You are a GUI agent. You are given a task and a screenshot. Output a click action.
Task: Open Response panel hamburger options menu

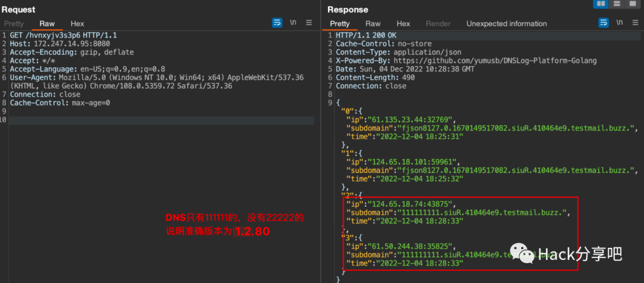tap(635, 23)
